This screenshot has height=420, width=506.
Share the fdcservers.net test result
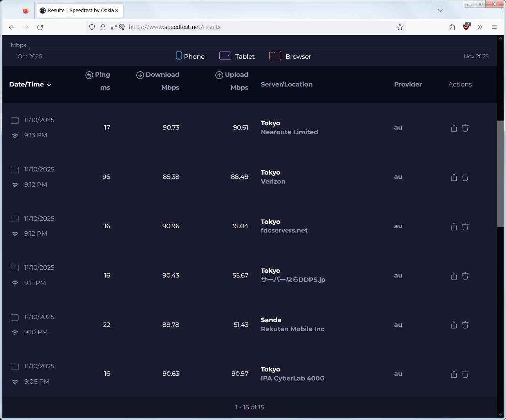tap(454, 227)
